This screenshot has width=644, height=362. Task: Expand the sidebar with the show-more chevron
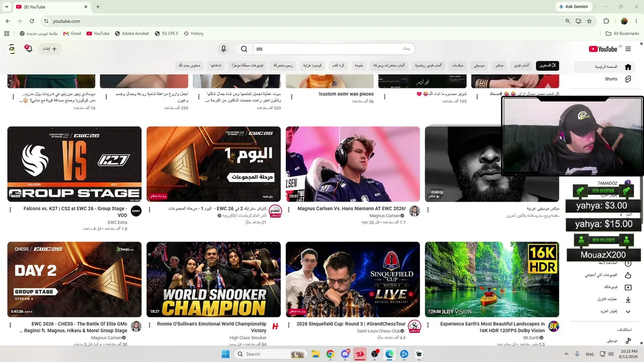point(628,311)
